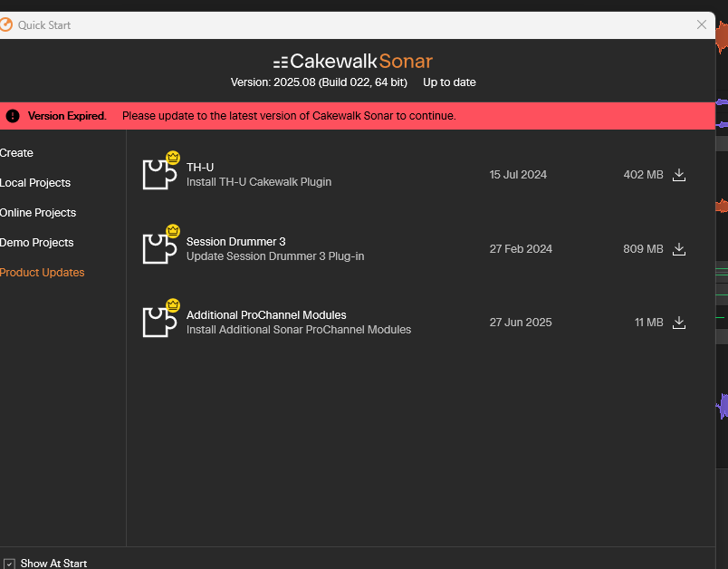The height and width of the screenshot is (569, 728).
Task: Click the Session Drummer 3 puzzle icon
Action: 159,248
